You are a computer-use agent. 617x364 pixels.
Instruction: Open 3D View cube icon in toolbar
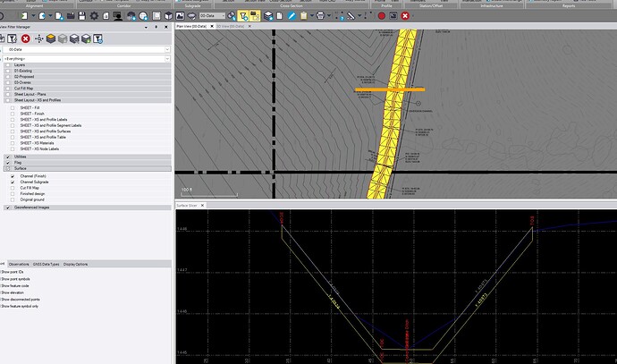[x=168, y=16]
